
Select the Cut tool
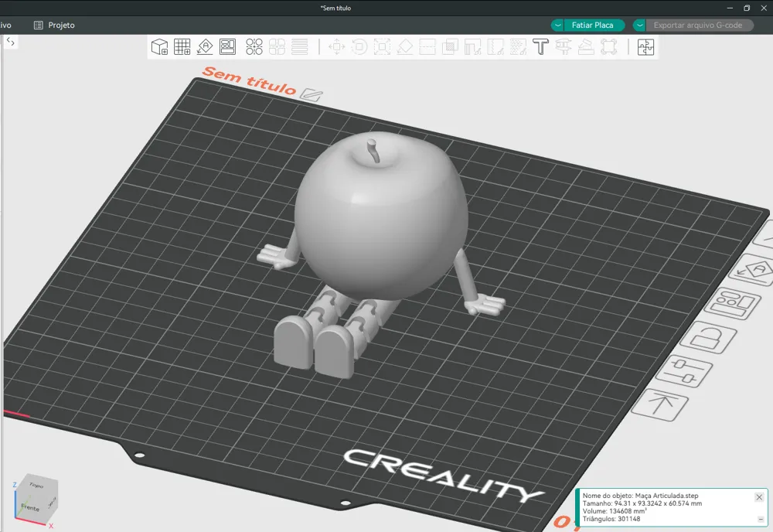[x=427, y=47]
